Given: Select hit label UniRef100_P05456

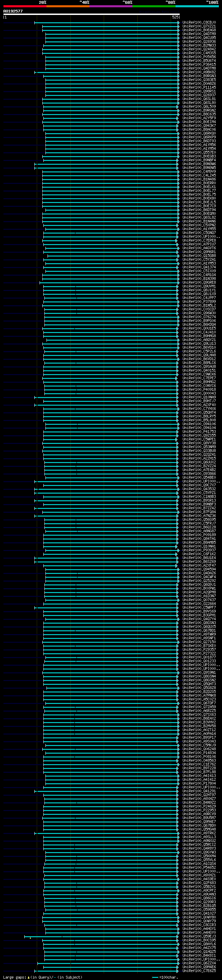Looking at the screenshot, I should click(x=199, y=57).
